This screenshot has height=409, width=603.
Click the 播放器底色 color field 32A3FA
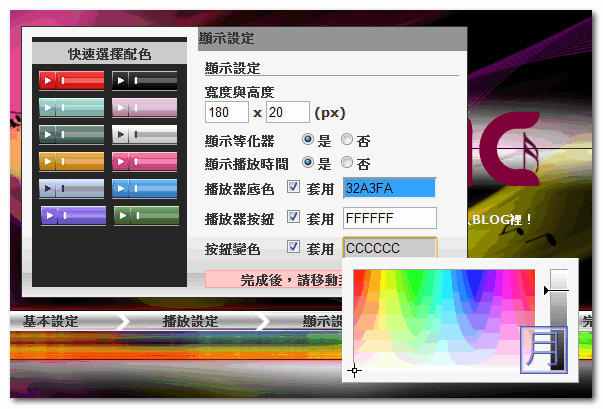pos(389,187)
